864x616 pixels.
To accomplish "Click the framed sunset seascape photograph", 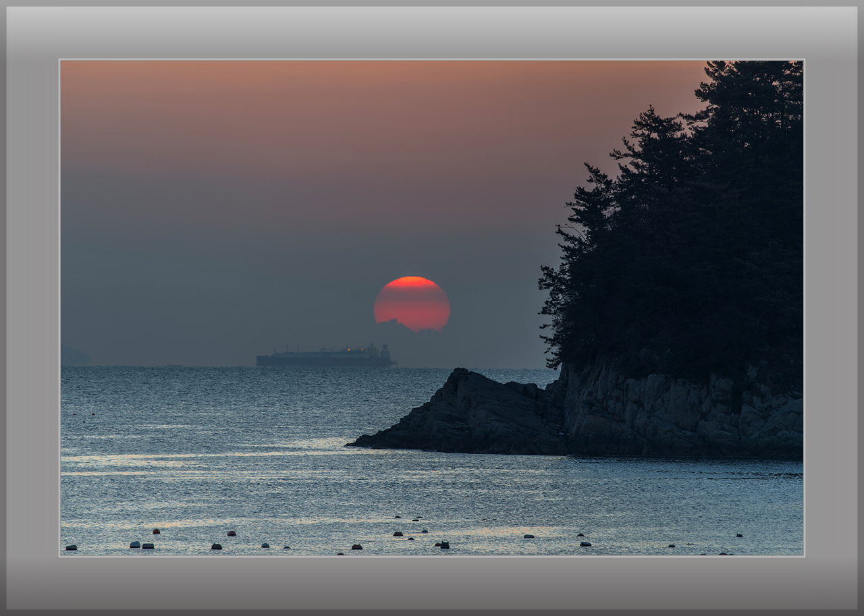I will (432, 308).
